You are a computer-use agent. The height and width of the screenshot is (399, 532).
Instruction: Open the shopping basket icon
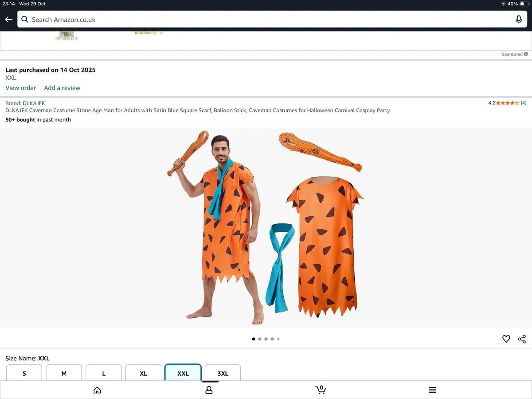(x=321, y=390)
